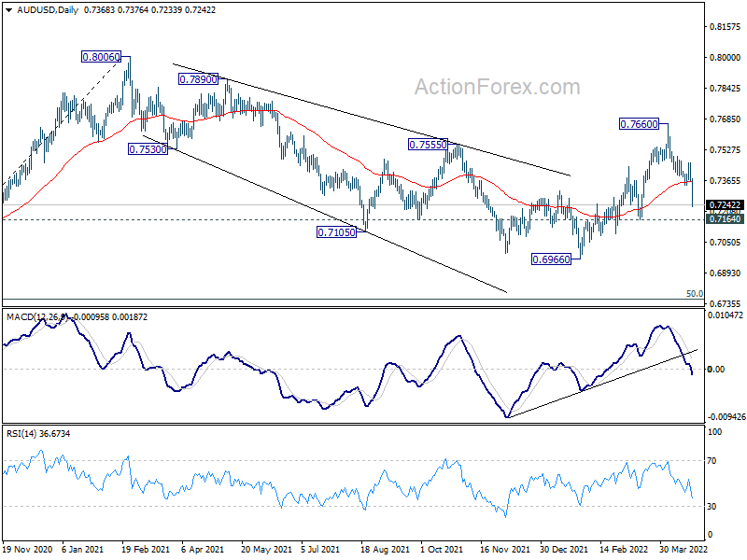This screenshot has width=747, height=560.
Task: Click the RSI(14) 36.6734 indicator label
Action: tap(38, 434)
